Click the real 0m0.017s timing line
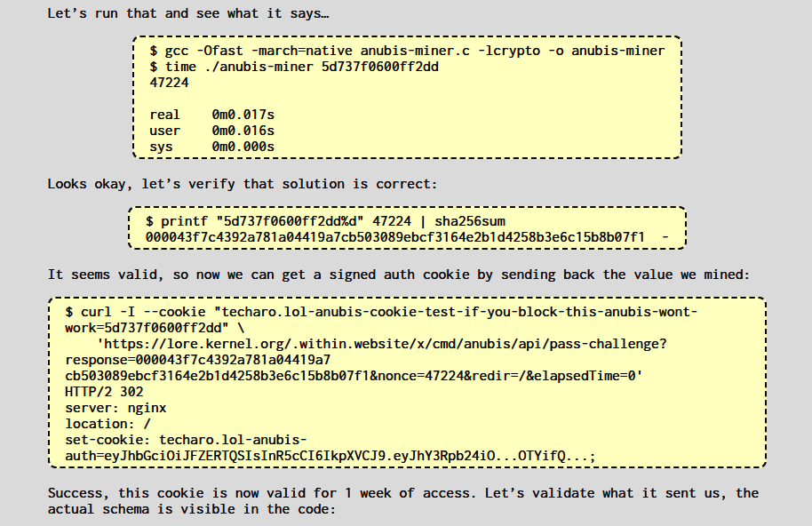Screen dimensions: 812x526 pyautogui.click(x=211, y=115)
